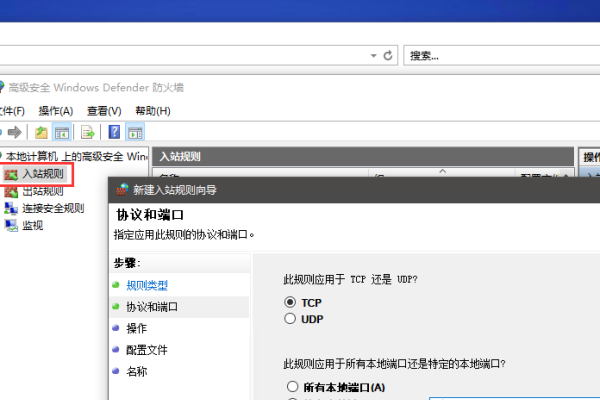Open help via the blue question mark icon

pos(115,132)
